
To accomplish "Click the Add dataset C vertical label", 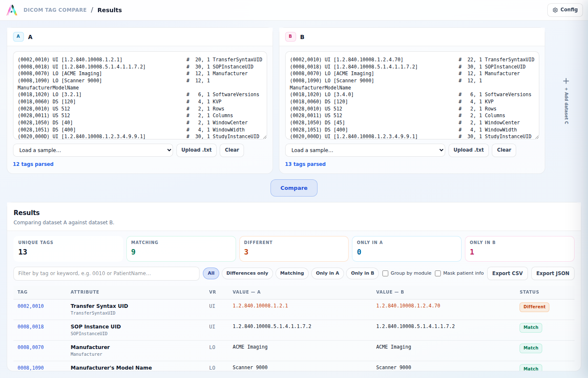I will pos(566,106).
